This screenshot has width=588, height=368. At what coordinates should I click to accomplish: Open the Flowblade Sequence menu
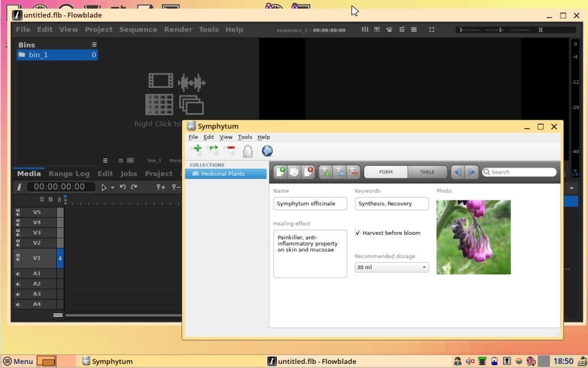click(138, 29)
